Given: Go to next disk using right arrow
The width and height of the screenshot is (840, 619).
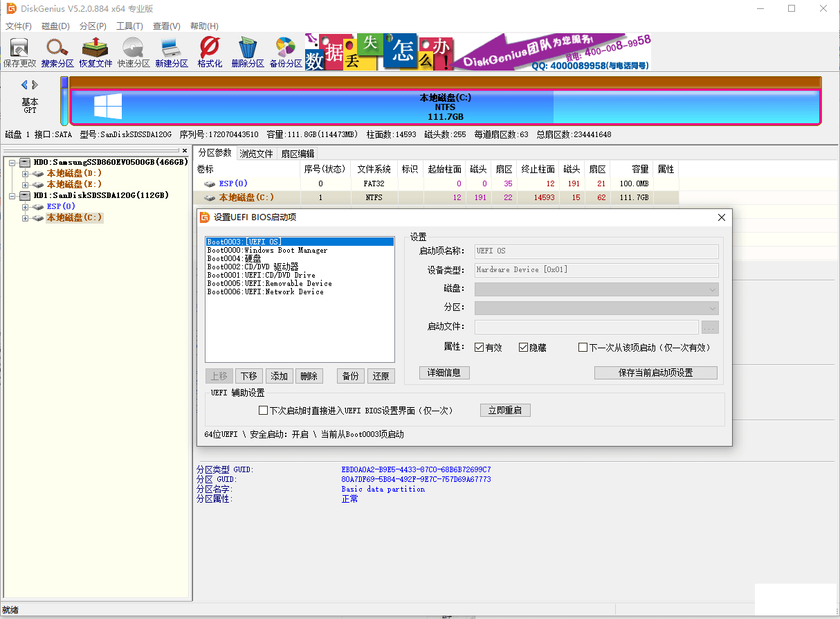Looking at the screenshot, I should click(x=35, y=84).
